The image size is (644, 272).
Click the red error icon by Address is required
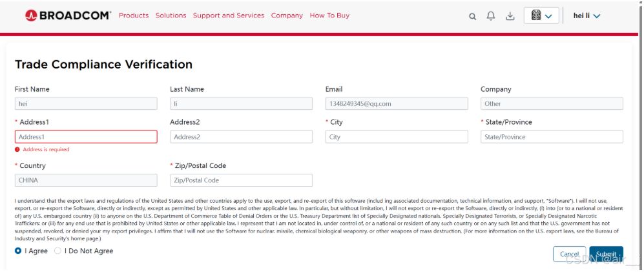[x=17, y=149]
